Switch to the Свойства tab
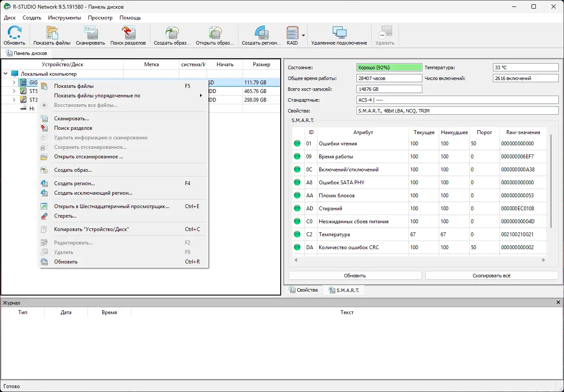This screenshot has height=392, width=564. point(303,290)
